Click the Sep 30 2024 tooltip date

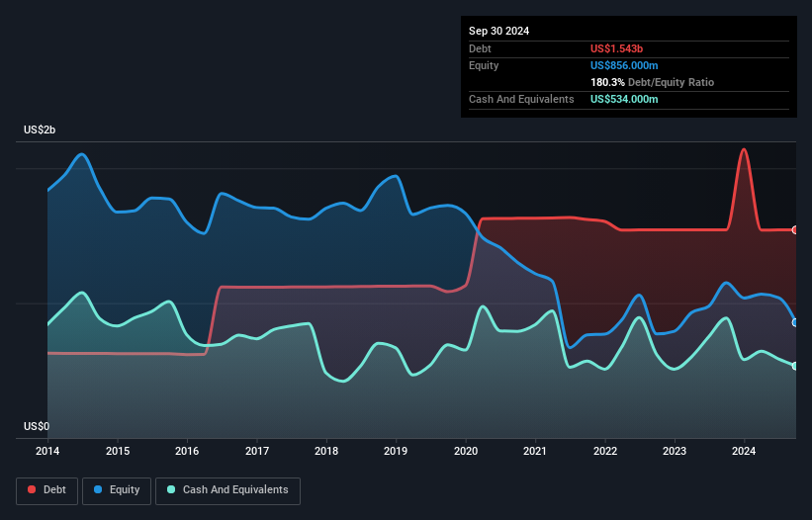pyautogui.click(x=498, y=31)
